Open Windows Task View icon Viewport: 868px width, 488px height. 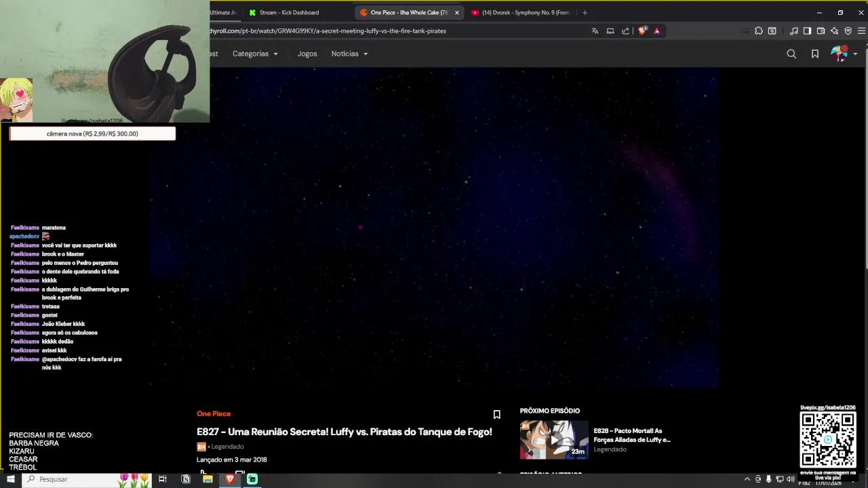click(x=163, y=479)
